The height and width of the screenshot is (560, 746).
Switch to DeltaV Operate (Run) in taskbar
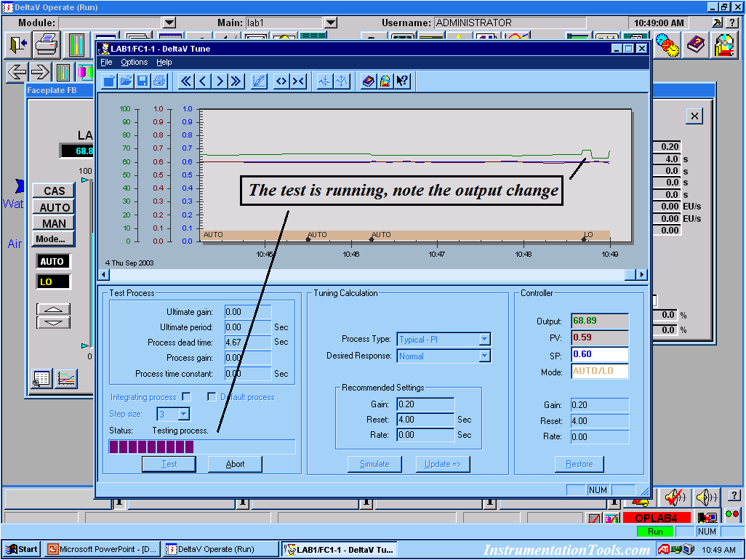pyautogui.click(x=220, y=549)
